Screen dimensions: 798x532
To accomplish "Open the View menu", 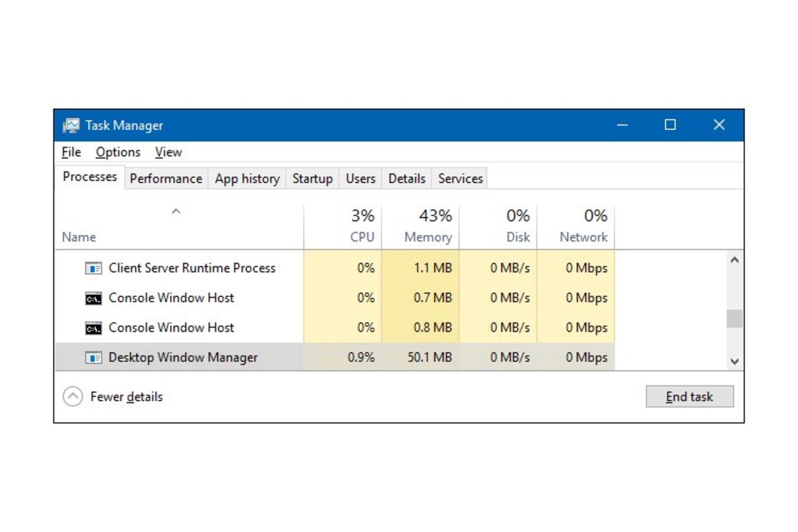I will (x=168, y=152).
